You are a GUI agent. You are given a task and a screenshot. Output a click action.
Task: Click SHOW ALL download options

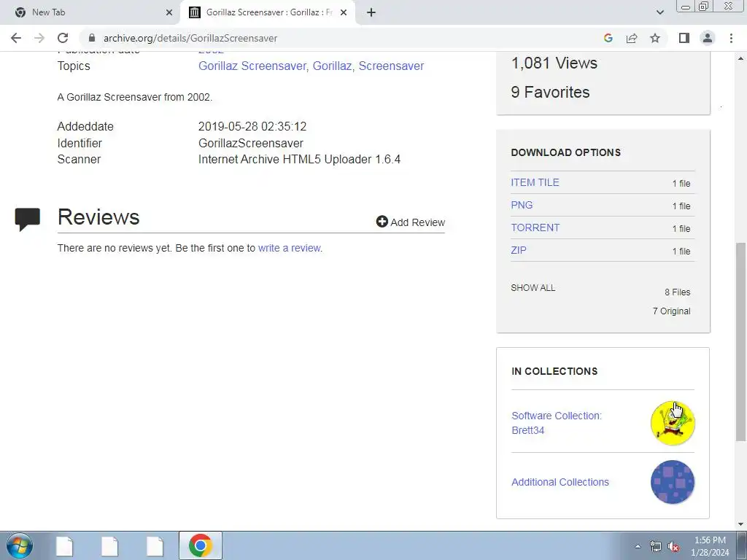[533, 287]
